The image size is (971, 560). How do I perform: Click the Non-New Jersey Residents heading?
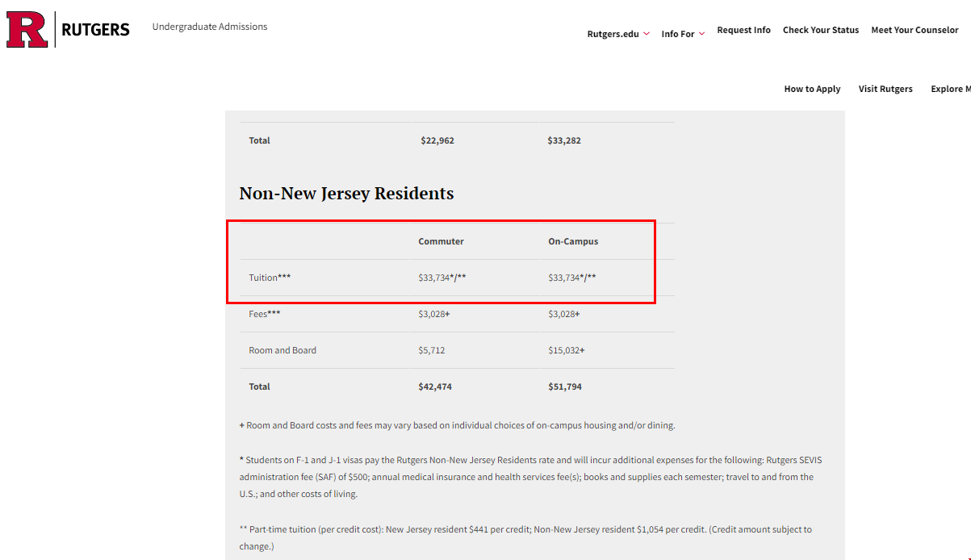coord(346,194)
